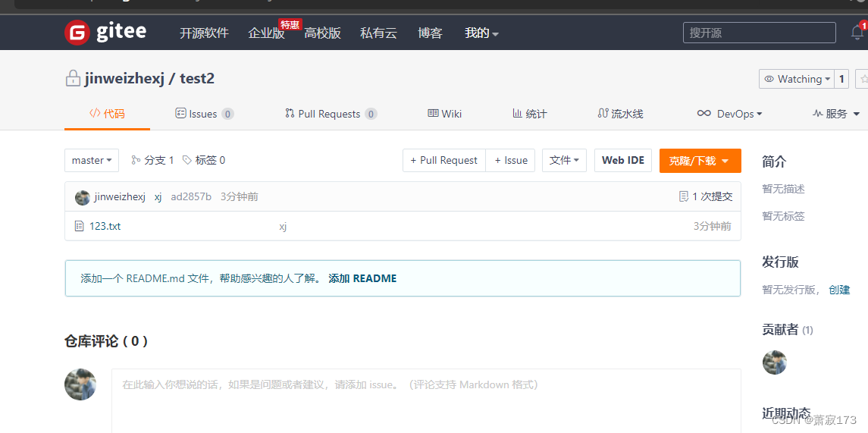Expand the 我的 dropdown menu
This screenshot has height=433, width=868.
click(481, 33)
